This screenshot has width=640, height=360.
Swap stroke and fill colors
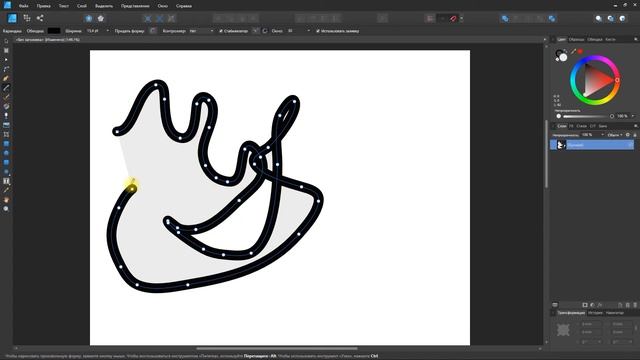coord(565,52)
